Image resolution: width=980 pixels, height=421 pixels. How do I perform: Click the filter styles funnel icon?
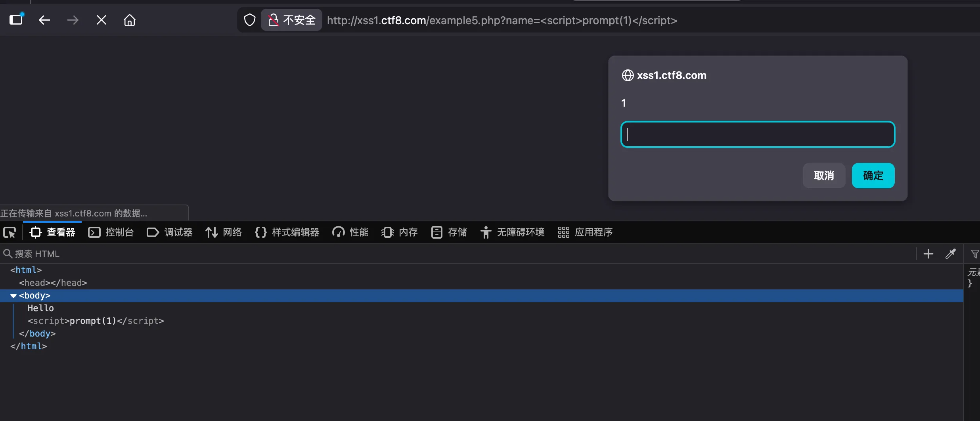point(974,254)
